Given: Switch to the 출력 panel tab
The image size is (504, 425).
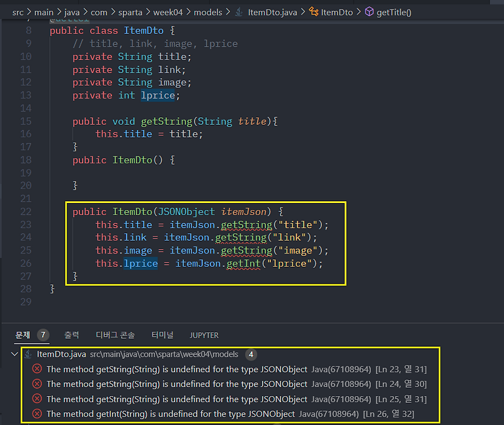Looking at the screenshot, I should tap(71, 335).
